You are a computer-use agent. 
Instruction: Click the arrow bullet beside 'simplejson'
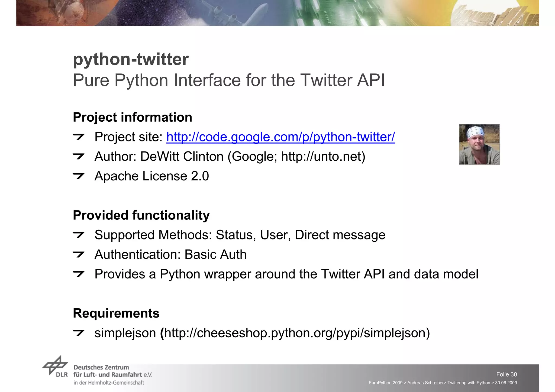click(x=79, y=333)
